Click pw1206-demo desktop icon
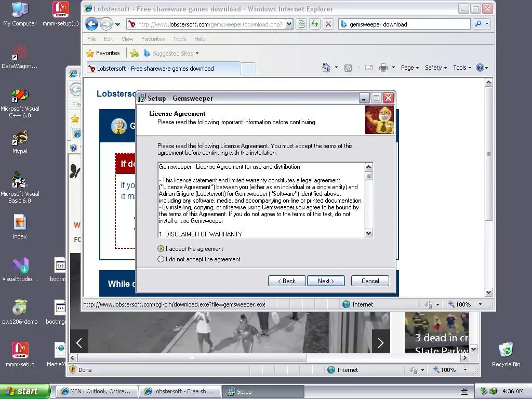This screenshot has height=399, width=532. tap(20, 312)
